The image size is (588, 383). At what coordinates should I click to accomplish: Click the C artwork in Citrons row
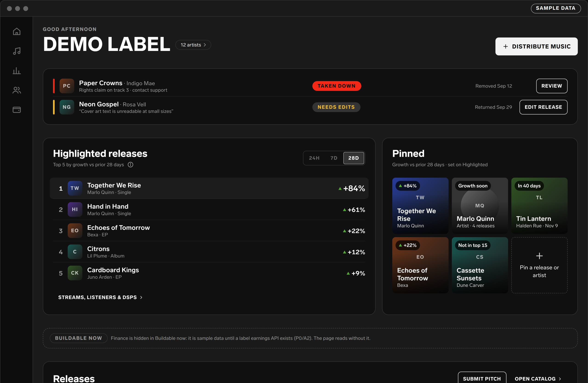click(75, 252)
